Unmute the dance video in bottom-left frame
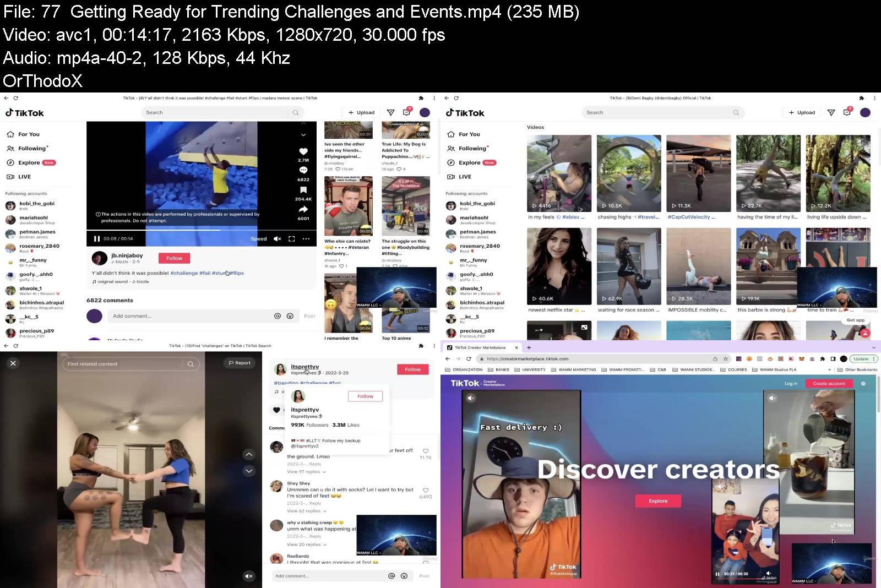 tap(249, 576)
